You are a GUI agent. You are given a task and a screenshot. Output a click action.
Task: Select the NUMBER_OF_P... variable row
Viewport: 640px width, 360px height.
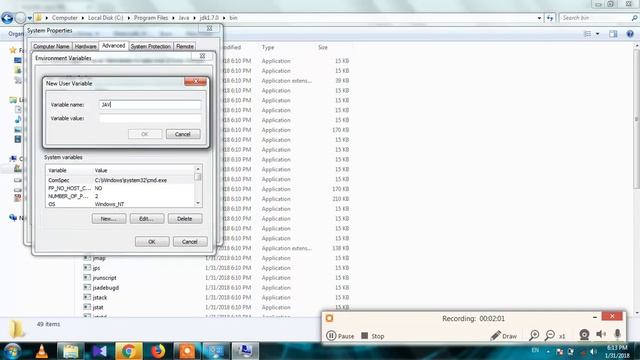click(120, 196)
